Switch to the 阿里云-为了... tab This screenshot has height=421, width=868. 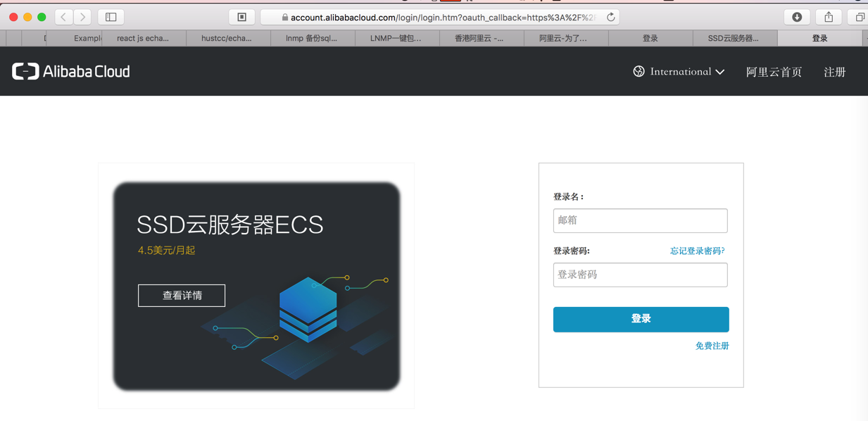click(565, 38)
